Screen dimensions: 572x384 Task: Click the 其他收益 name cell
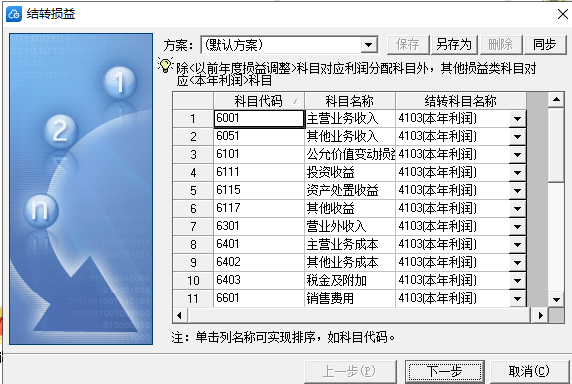[350, 209]
